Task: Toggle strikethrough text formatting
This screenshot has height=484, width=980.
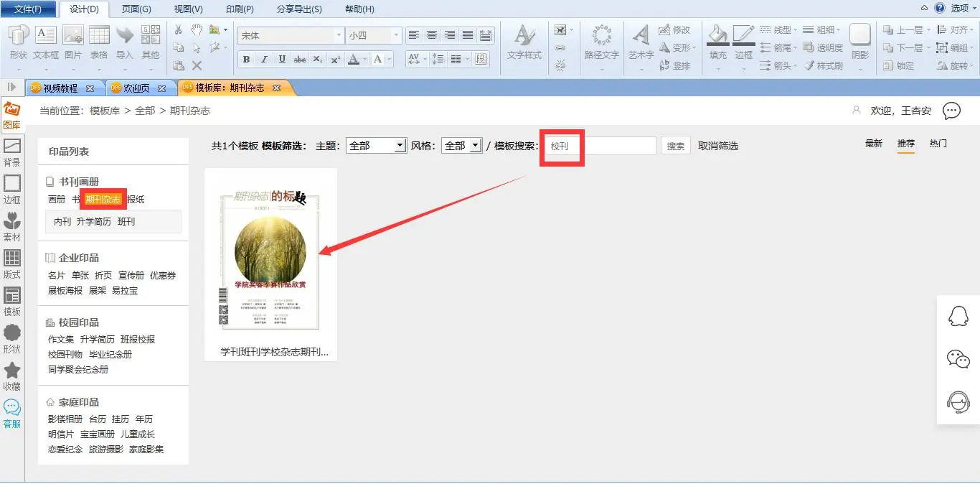Action: (x=300, y=60)
